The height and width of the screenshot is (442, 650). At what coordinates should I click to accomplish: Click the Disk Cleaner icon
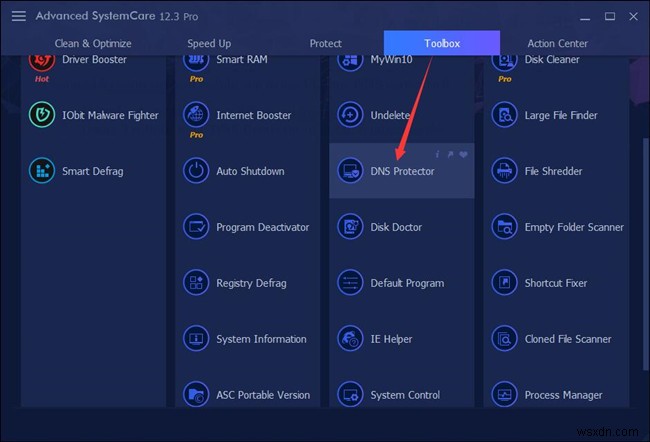[504, 63]
